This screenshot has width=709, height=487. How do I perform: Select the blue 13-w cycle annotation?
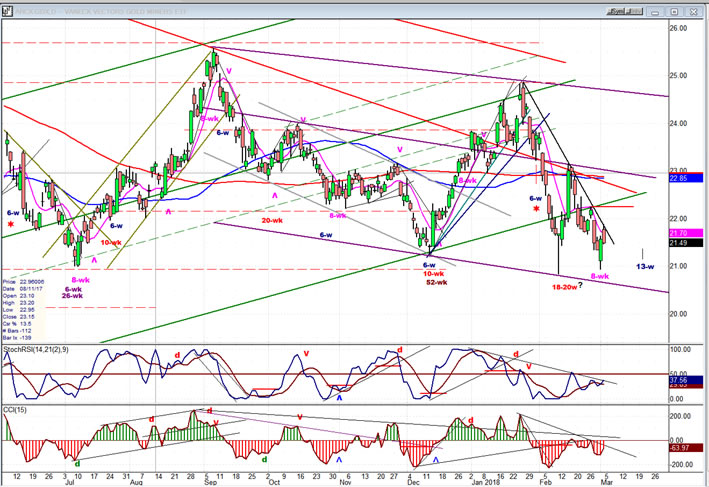pos(645,267)
